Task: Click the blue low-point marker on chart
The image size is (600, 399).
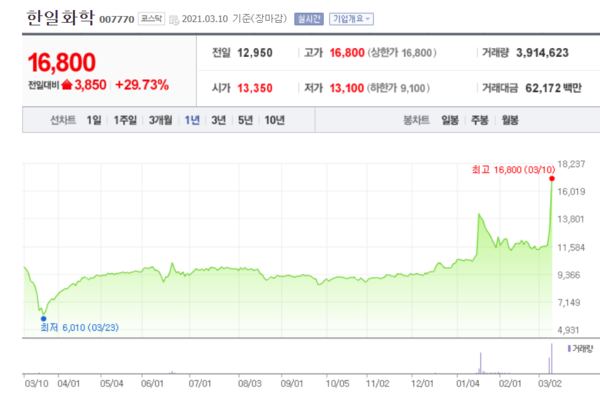Action: (44, 318)
